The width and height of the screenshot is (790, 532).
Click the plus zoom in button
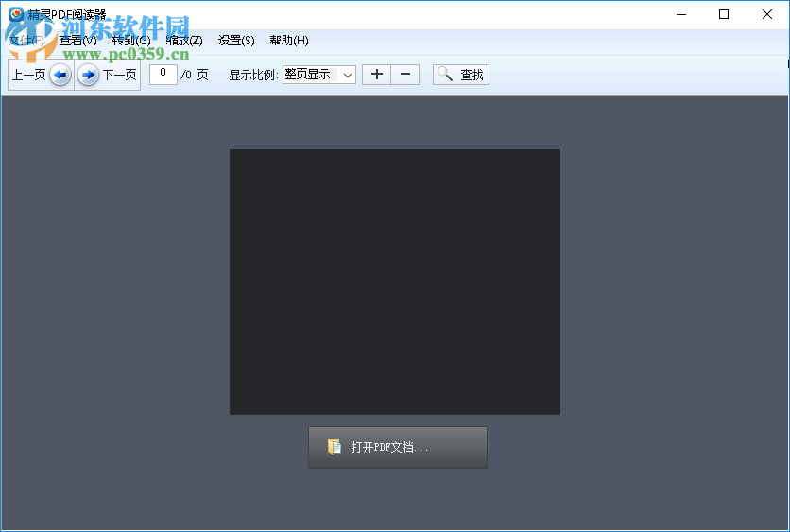click(377, 75)
